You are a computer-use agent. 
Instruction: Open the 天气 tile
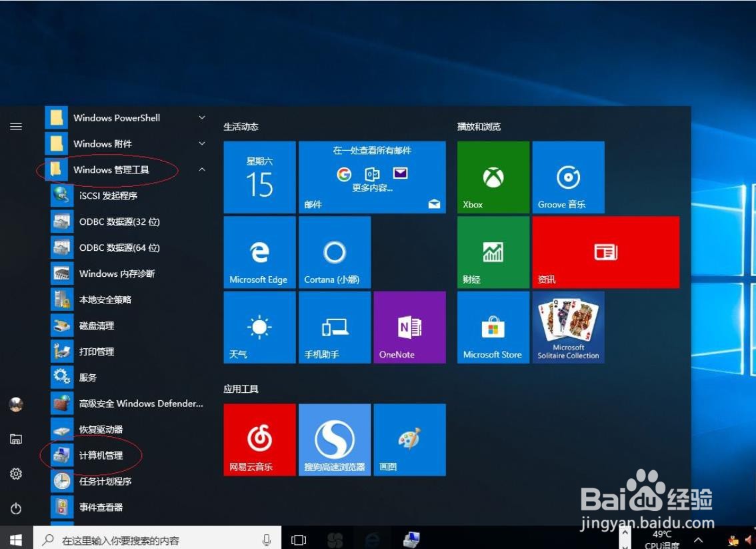coord(259,326)
